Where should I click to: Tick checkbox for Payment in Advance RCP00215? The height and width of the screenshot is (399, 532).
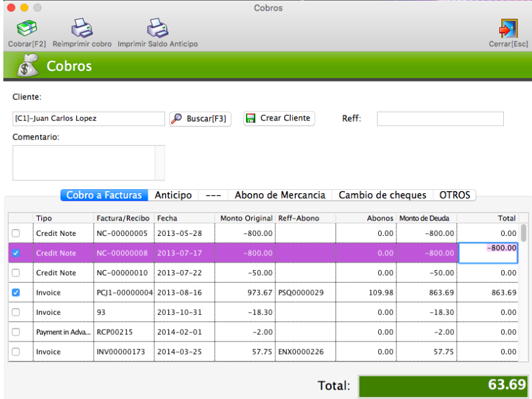point(15,331)
